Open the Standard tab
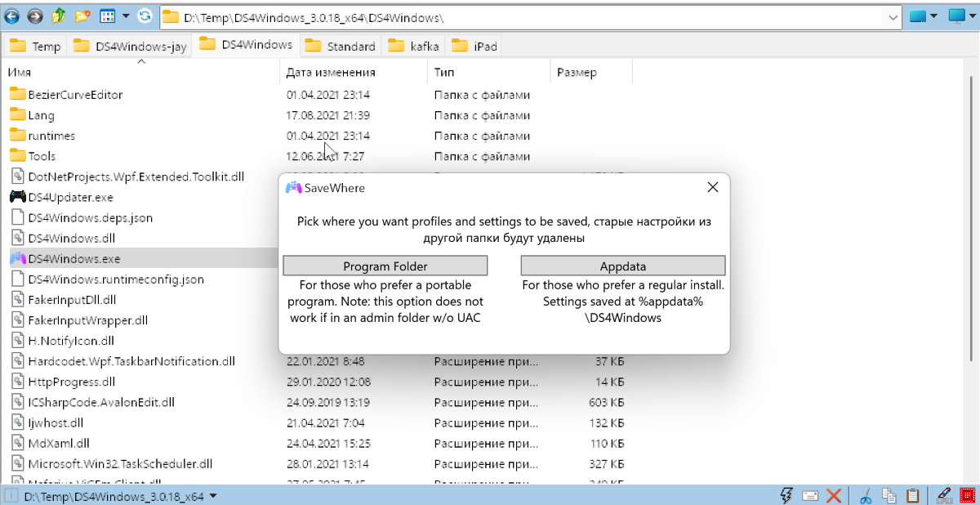Screen dimensions: 980x505 [341, 47]
